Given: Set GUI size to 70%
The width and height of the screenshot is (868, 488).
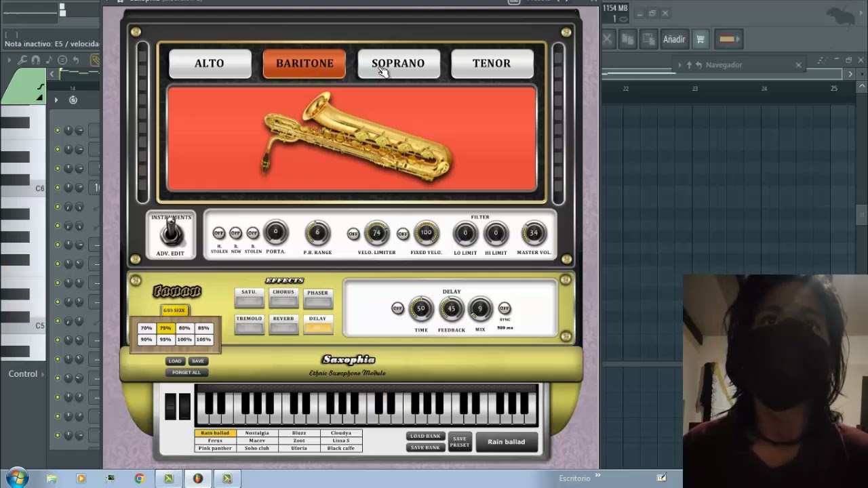Looking at the screenshot, I should click(146, 328).
